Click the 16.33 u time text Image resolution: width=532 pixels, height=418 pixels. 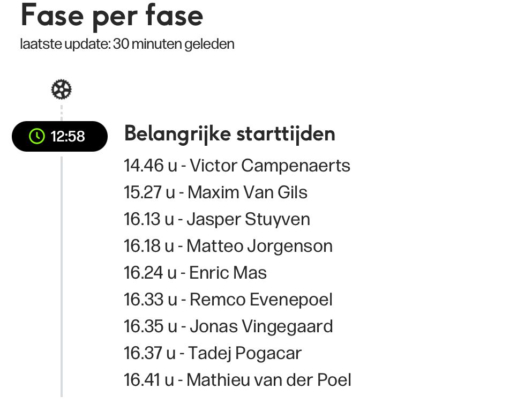click(x=151, y=300)
